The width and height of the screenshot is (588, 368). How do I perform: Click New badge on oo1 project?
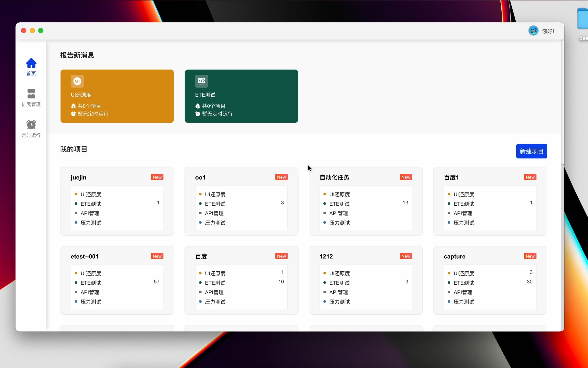tap(282, 177)
